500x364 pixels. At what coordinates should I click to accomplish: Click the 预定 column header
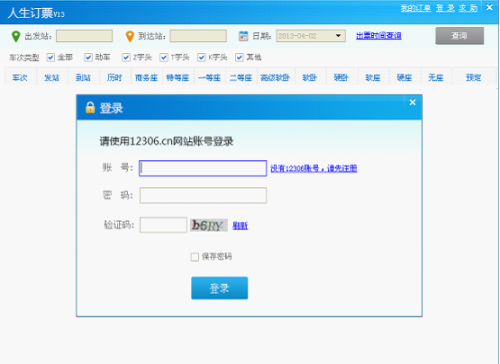pos(474,78)
